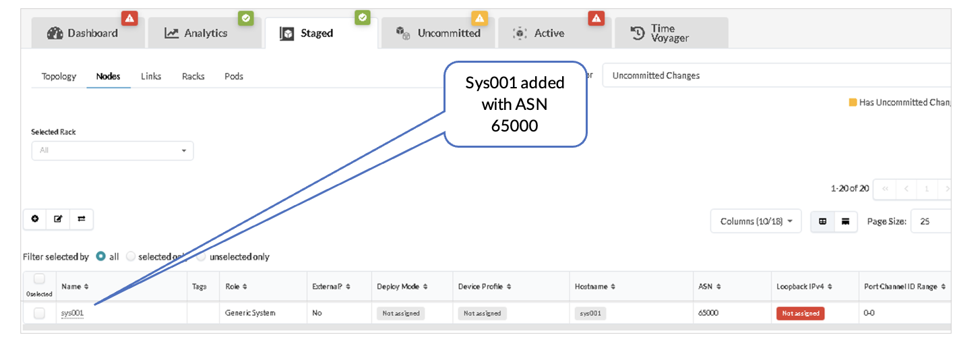Screen dimensions: 980x348
Task: Sort by Name column sort icon
Action: pos(86,287)
